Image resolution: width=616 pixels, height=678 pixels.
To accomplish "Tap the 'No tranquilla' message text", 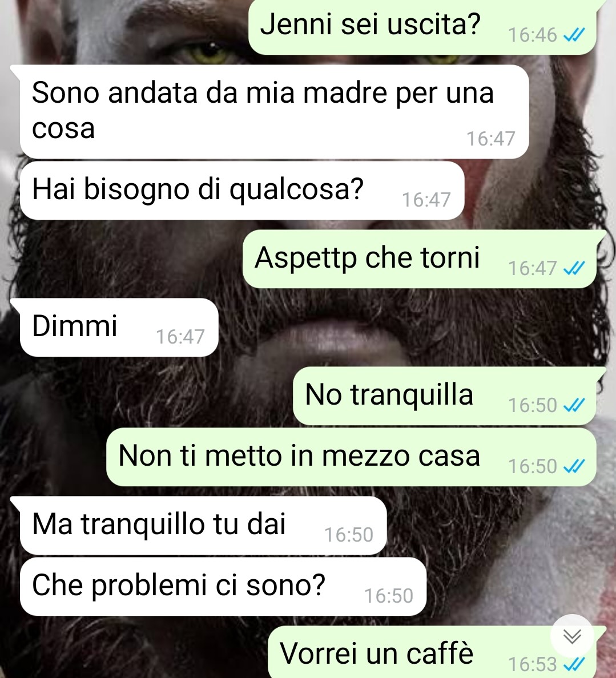I will pos(389,395).
